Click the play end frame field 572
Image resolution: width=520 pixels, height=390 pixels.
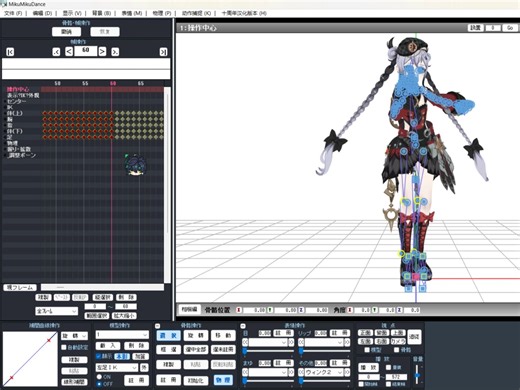396,377
